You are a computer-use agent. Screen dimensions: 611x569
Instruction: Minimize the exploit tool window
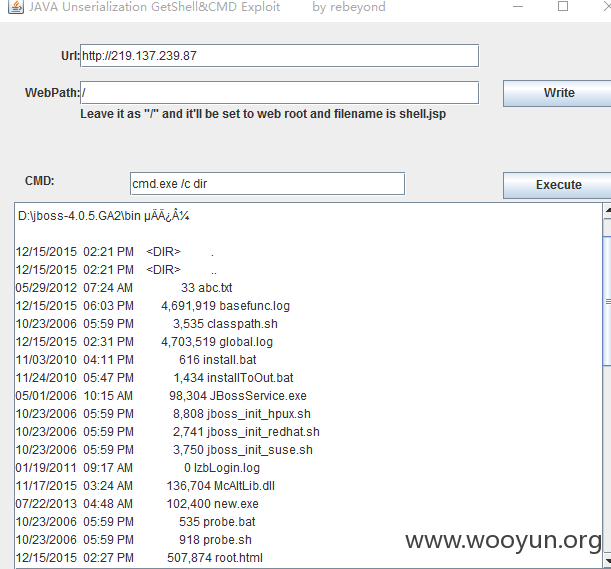click(x=518, y=7)
